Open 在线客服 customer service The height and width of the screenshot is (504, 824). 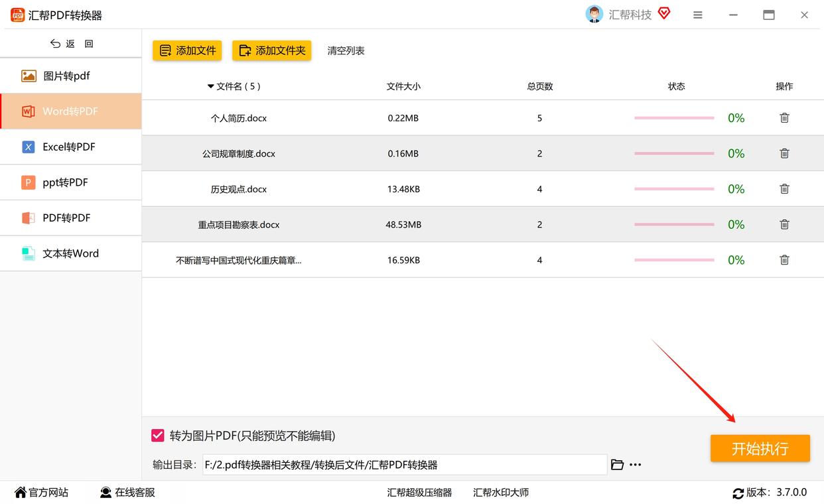click(126, 492)
